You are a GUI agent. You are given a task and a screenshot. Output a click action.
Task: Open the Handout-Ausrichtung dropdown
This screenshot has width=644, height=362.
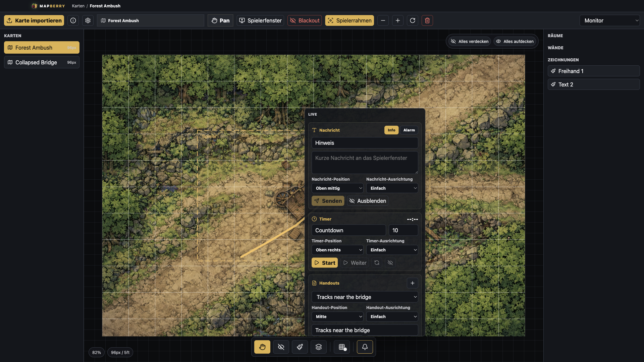tap(392, 316)
